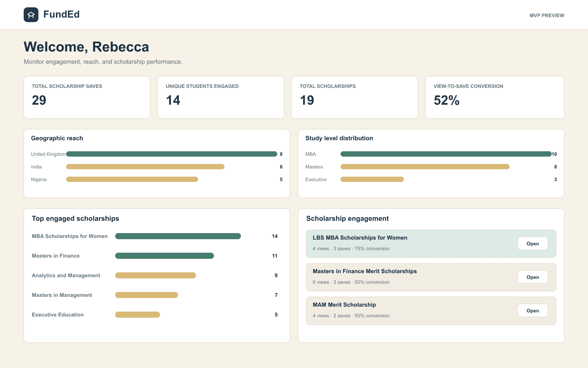Click the 'Geographic reach' heading
Viewport: 588px width, 368px height.
(57, 138)
